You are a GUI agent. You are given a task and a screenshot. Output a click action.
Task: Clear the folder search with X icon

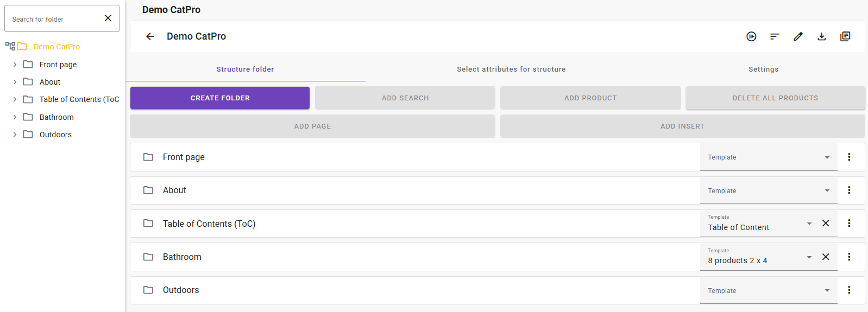point(108,18)
